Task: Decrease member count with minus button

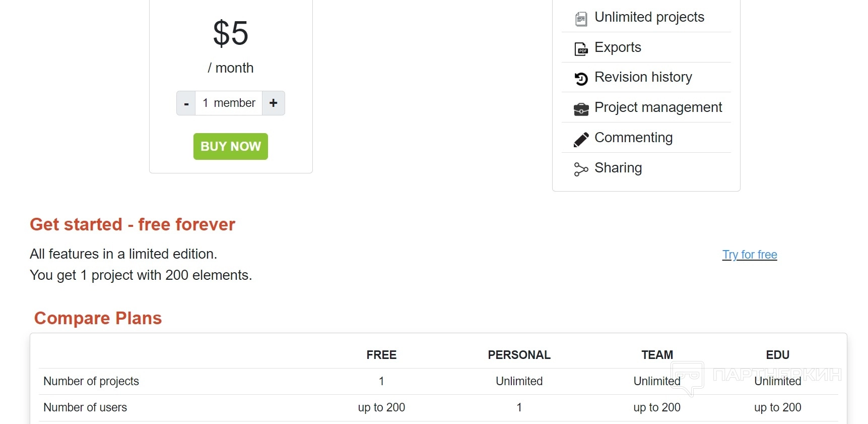Action: pos(186,103)
